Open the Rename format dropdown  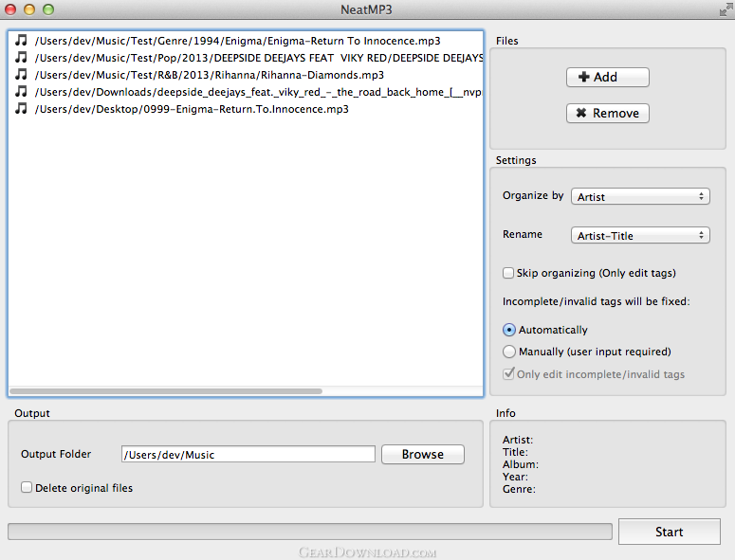(x=640, y=236)
